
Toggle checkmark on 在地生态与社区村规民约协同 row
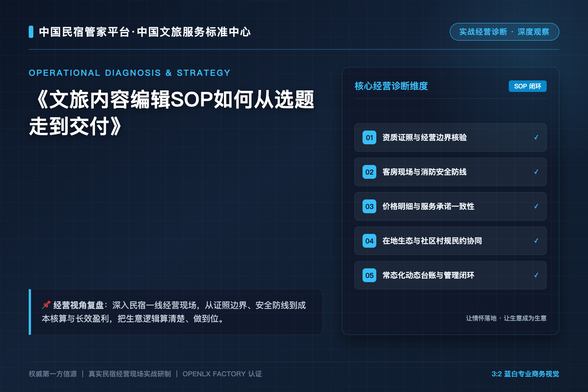coord(536,241)
